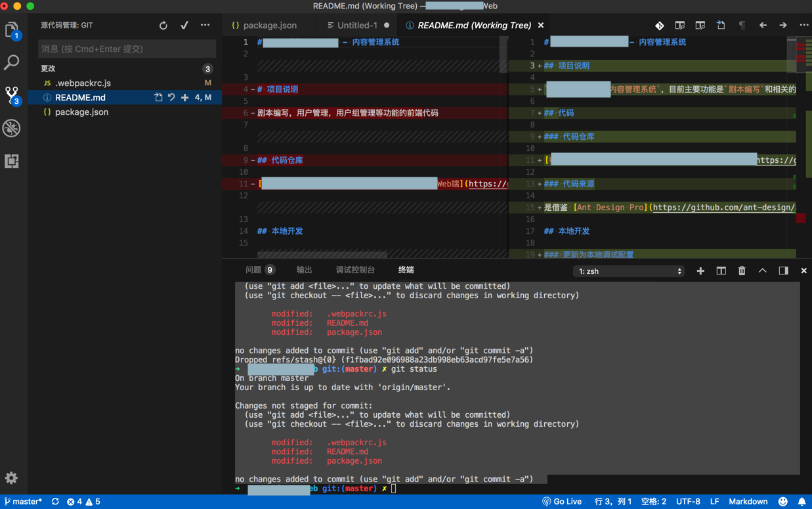The width and height of the screenshot is (812, 509).
Task: Open the editor more actions ellipsis menu
Action: tap(804, 24)
